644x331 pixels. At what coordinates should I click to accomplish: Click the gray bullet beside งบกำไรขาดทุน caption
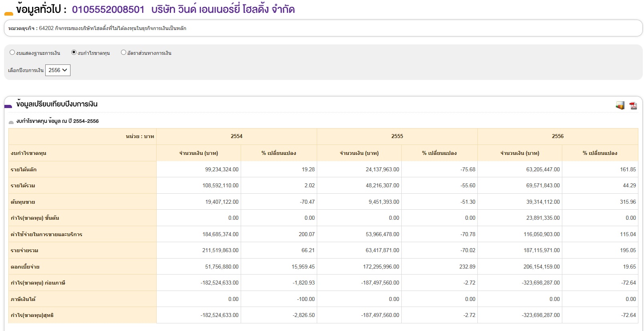point(11,122)
